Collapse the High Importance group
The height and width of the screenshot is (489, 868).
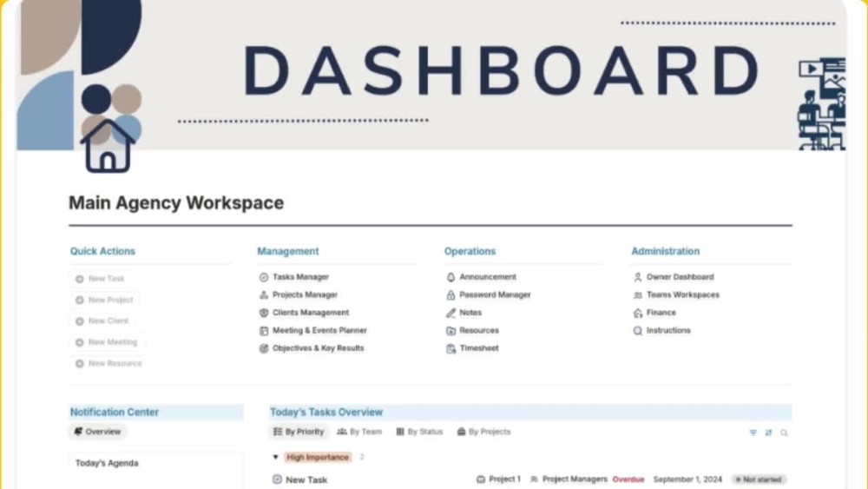click(275, 458)
